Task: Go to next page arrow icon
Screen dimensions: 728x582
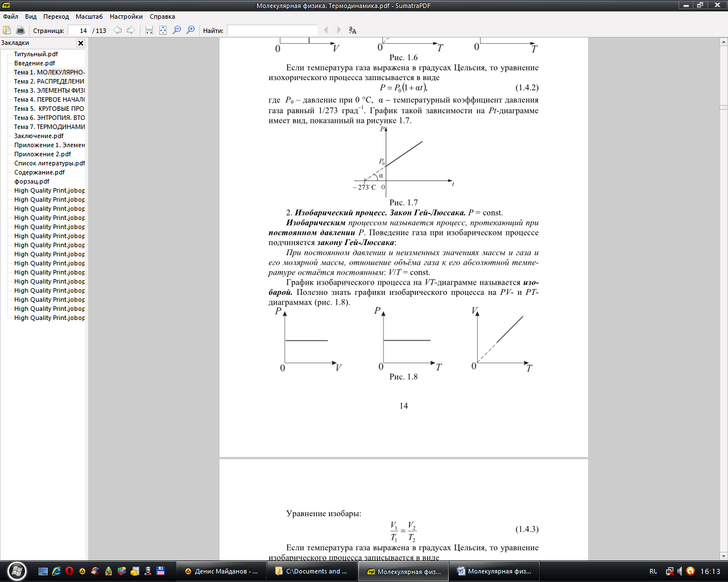Action: click(131, 30)
